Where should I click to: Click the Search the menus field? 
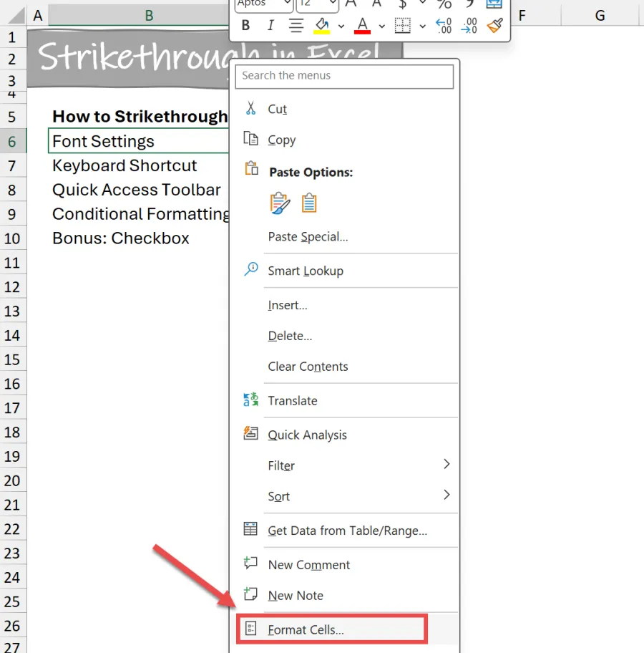coord(344,76)
